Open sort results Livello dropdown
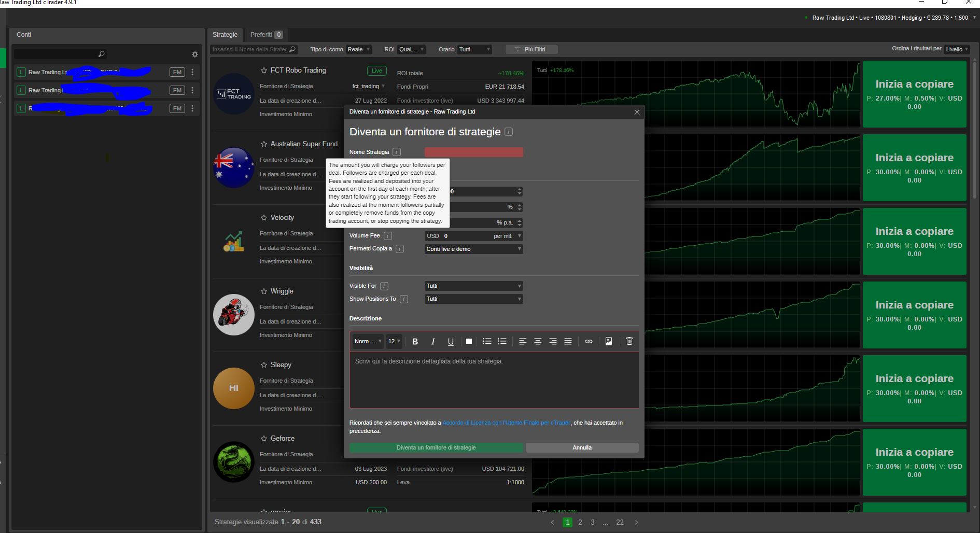Image resolution: width=980 pixels, height=533 pixels. click(x=957, y=49)
